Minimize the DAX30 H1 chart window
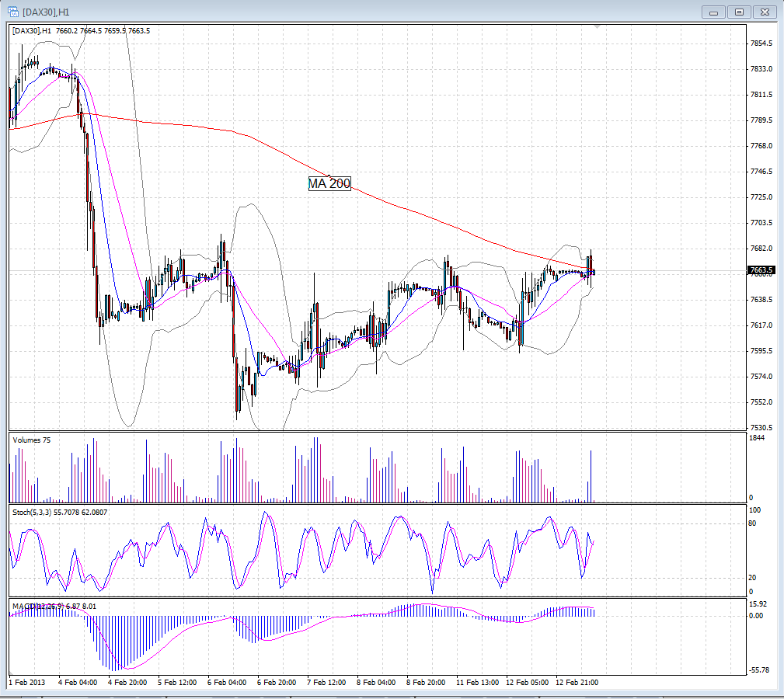Viewport: 784px width, 699px height. pyautogui.click(x=713, y=12)
